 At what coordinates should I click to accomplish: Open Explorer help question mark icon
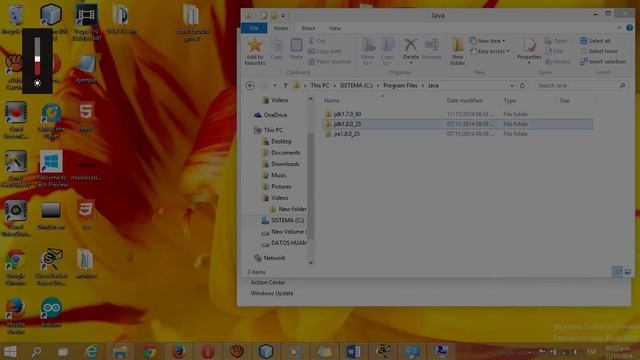click(x=629, y=28)
